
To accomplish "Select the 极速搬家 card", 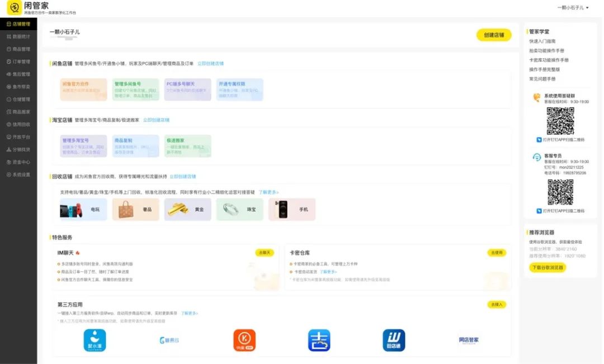I will click(187, 146).
